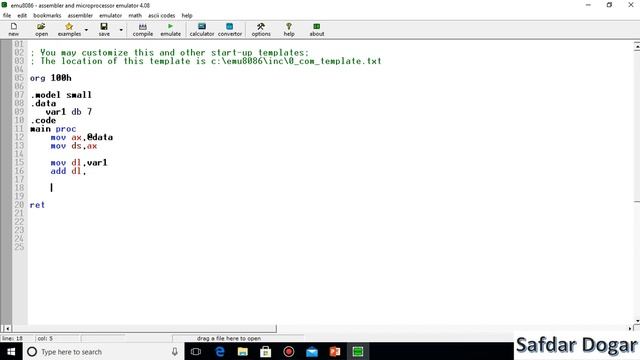The image size is (640, 360).
Task: Click the '.model small' line
Action: tap(61, 95)
